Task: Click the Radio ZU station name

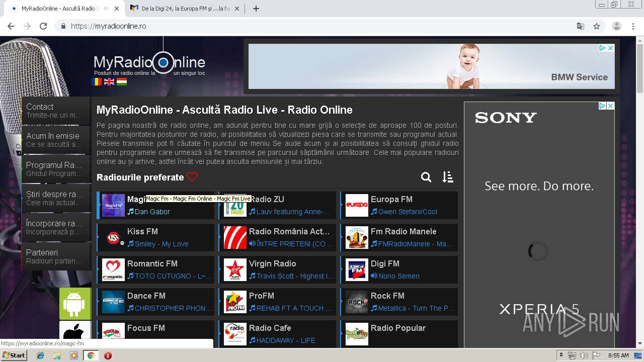Action: tap(267, 199)
